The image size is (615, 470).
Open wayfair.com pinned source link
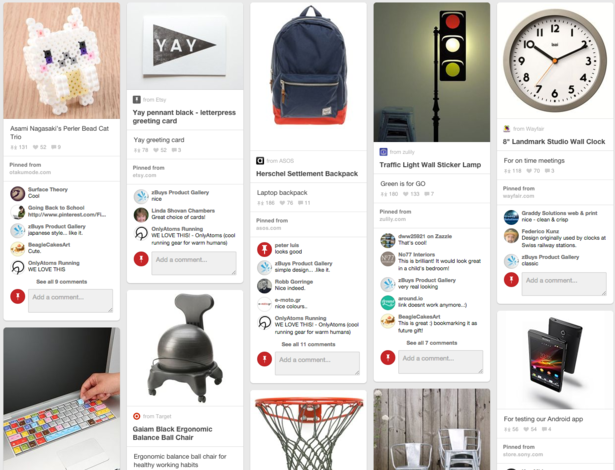pyautogui.click(x=519, y=196)
